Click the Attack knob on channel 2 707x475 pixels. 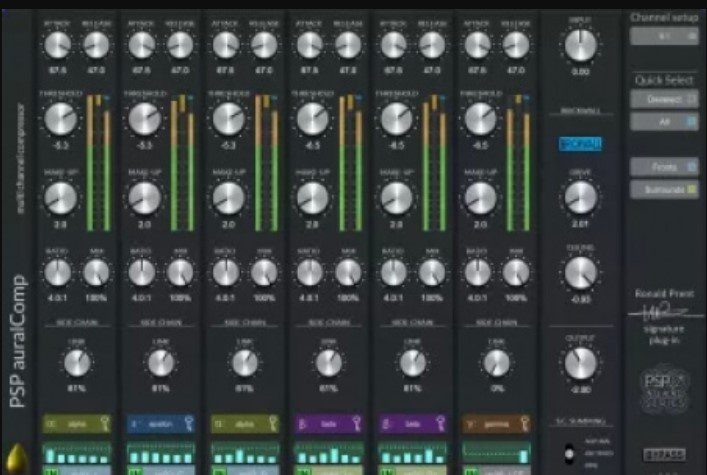(142, 45)
